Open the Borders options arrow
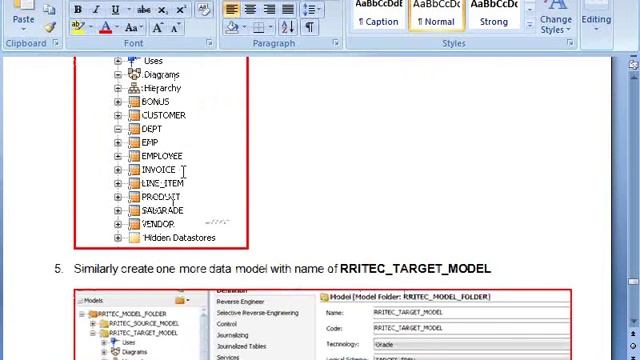The image size is (640, 360). [x=271, y=27]
